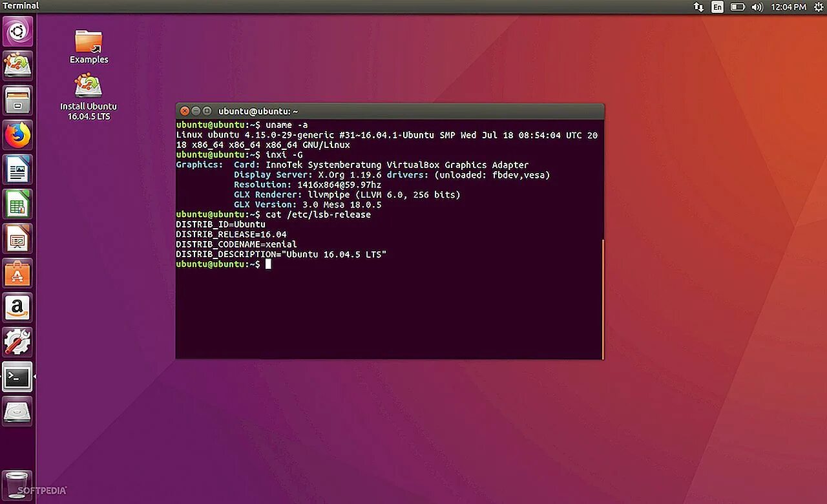Screen dimensions: 827x504
Task: Click 'Linux ubuntu 4.15.0-29-generic' output line
Action: point(387,140)
